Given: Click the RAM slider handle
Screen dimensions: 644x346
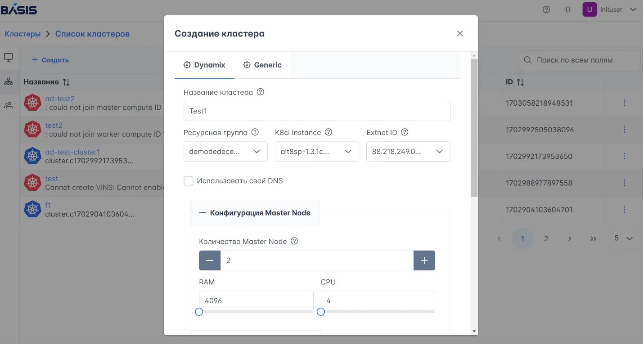Looking at the screenshot, I should (x=199, y=312).
